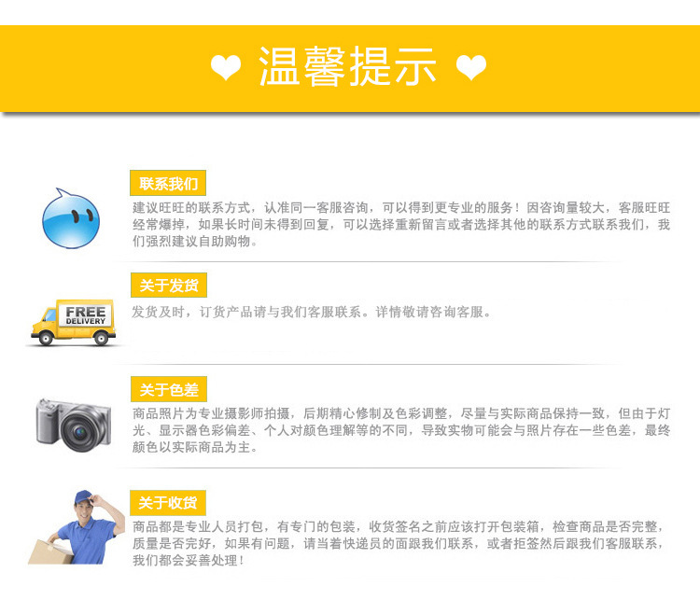Screen dimensions: 700x600
Task: Click the yellow FREE DELIVERY truck icon
Action: [x=73, y=322]
